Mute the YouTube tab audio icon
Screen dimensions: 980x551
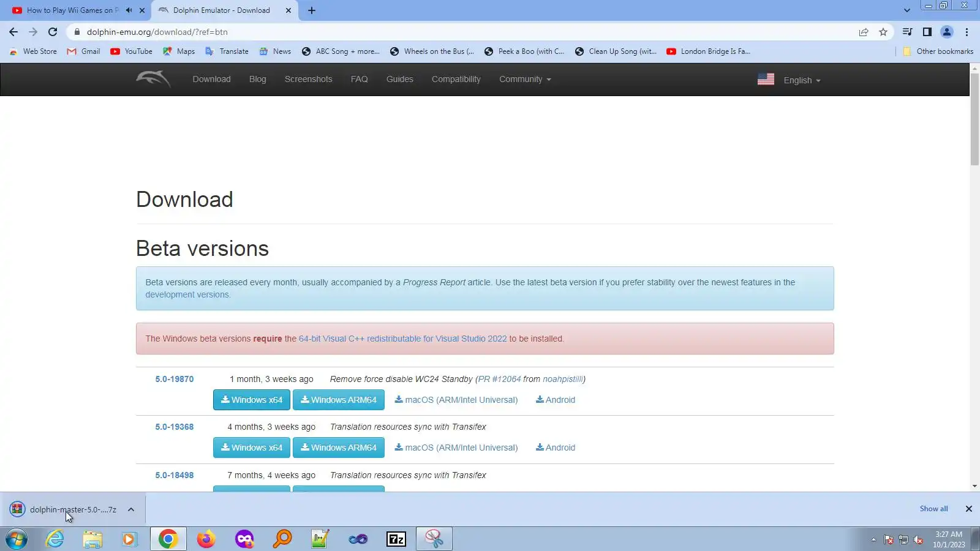(129, 10)
